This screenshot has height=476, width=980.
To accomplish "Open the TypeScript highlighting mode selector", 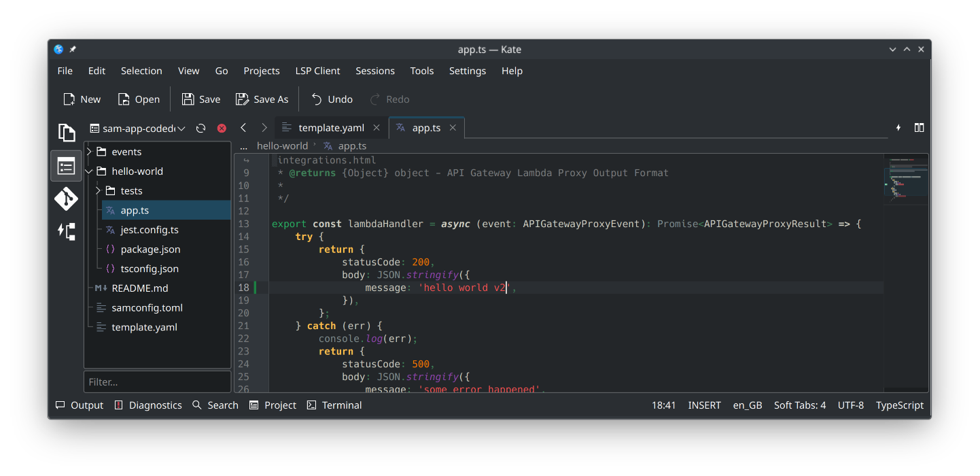I will tap(900, 405).
